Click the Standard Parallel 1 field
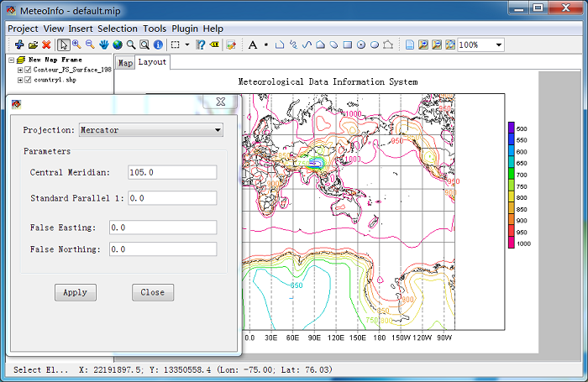This screenshot has width=588, height=382. [172, 198]
